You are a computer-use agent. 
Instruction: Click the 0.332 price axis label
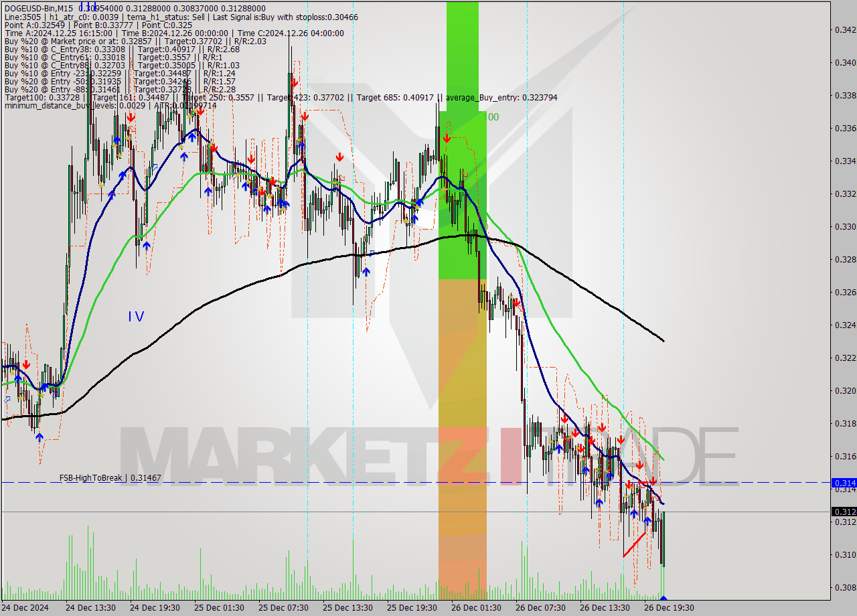point(845,194)
